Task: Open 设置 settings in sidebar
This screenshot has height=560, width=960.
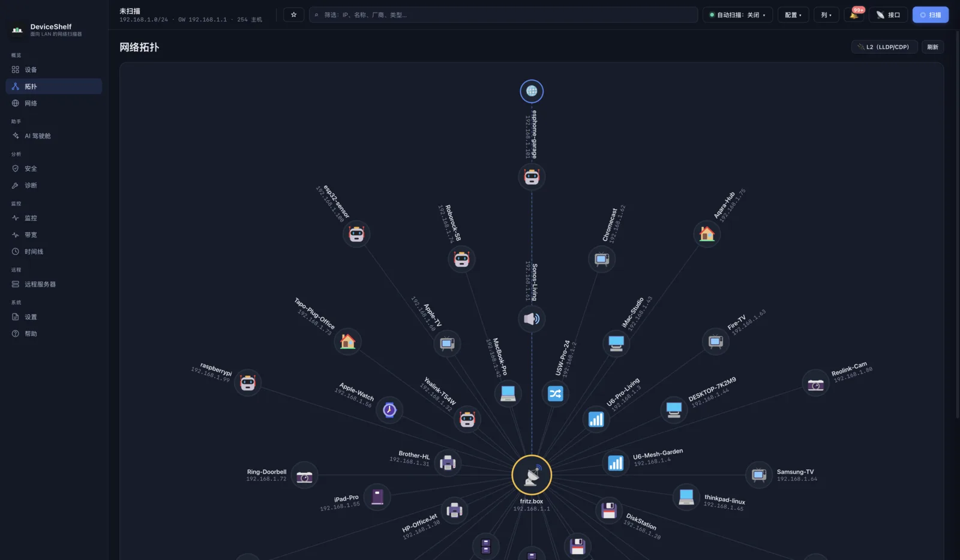Action: coord(53,317)
